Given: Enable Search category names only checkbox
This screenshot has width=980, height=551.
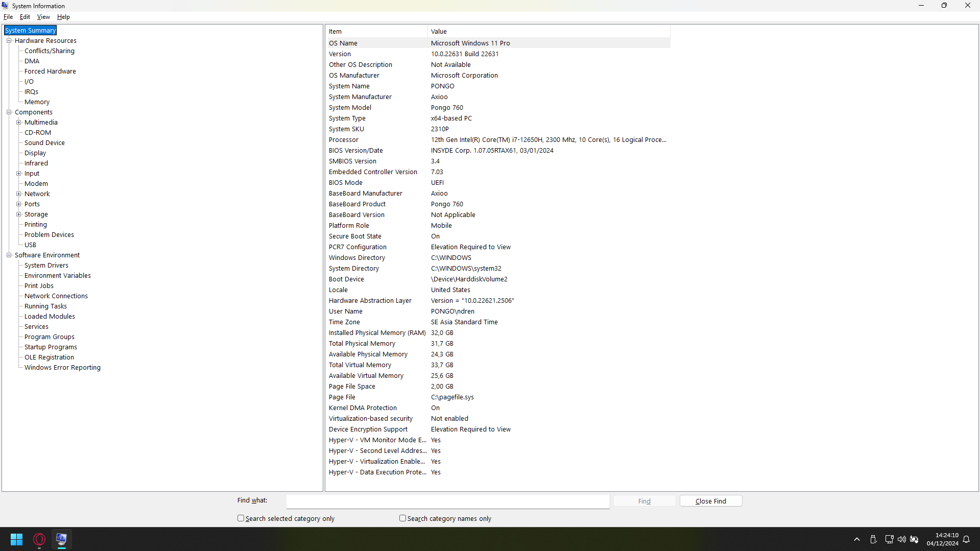Looking at the screenshot, I should (x=402, y=518).
